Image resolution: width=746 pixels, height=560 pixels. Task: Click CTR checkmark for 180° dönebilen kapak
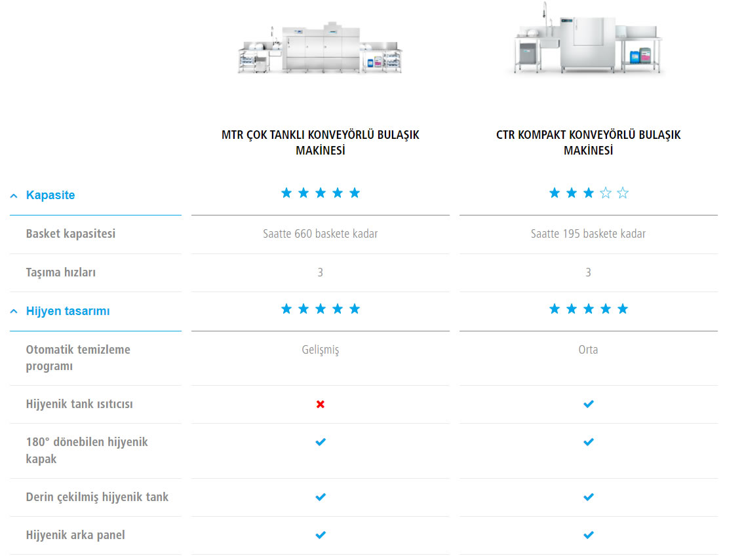tap(588, 442)
